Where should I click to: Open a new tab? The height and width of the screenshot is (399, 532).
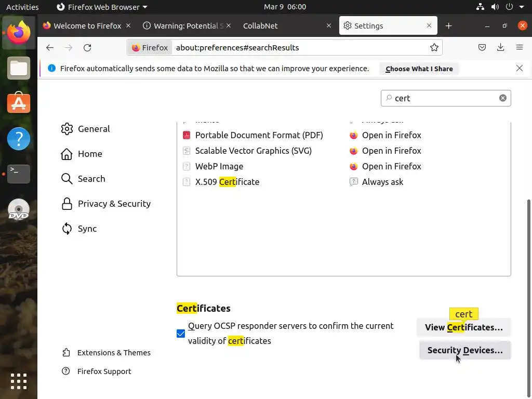pyautogui.click(x=448, y=26)
